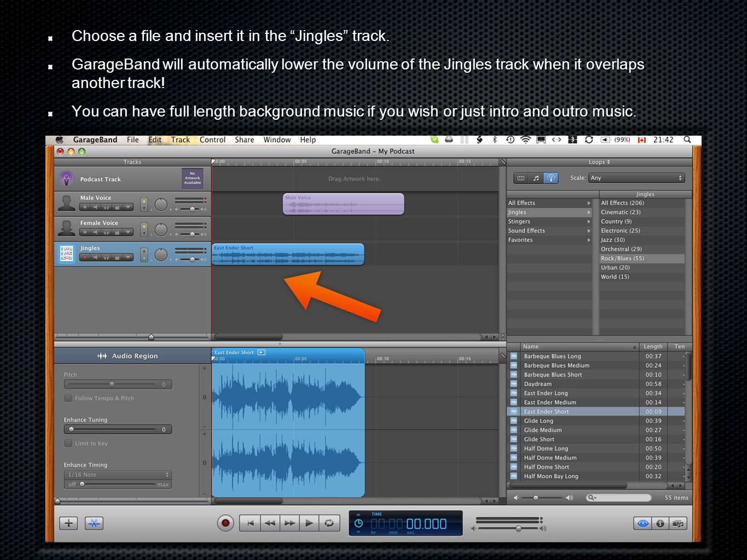Enable the Limit to Key checkbox
The image size is (747, 560).
point(68,443)
